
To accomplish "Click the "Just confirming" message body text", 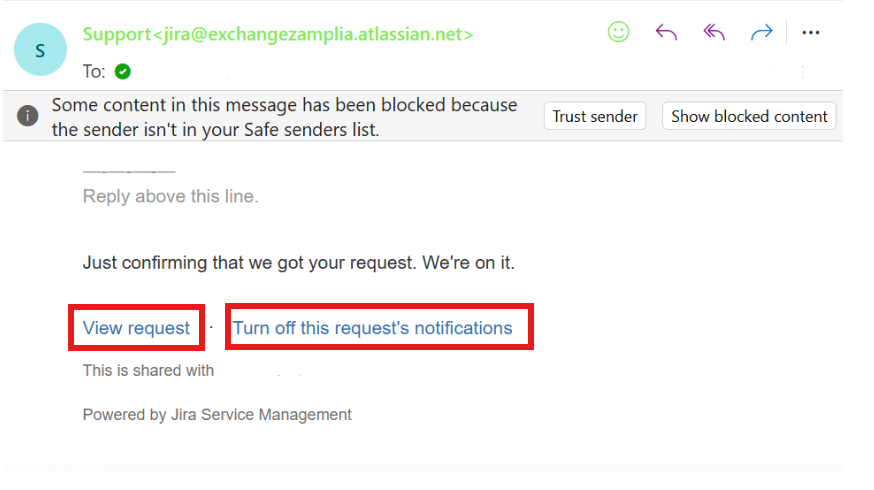I will click(x=298, y=264).
